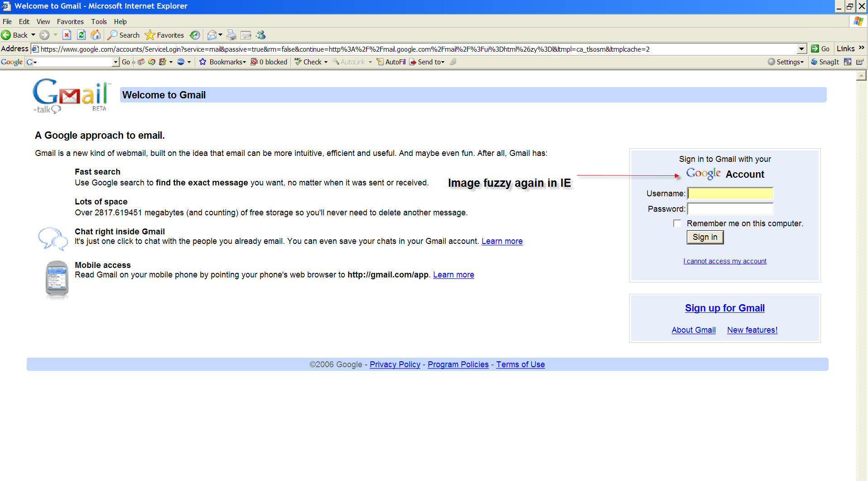
Task: Click the Dell button on the Google toolbar
Action: click(x=181, y=62)
